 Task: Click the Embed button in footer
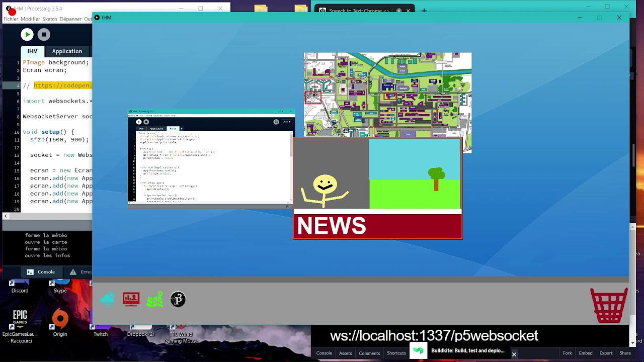[x=586, y=353]
